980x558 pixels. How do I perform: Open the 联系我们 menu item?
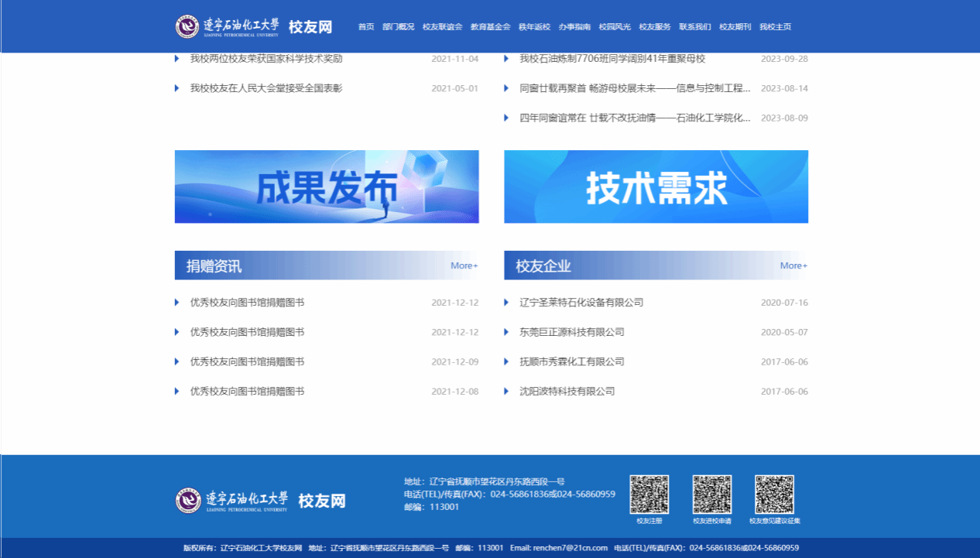point(695,27)
